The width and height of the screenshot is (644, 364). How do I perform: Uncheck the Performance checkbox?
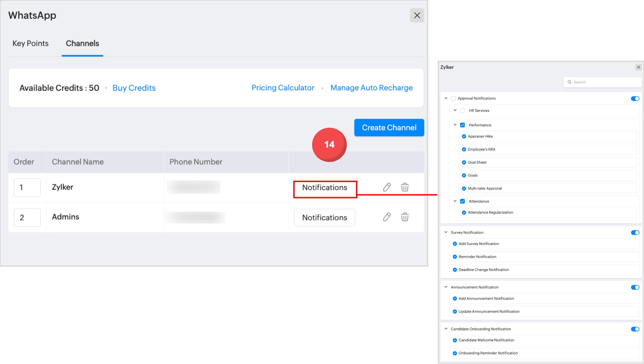[462, 125]
